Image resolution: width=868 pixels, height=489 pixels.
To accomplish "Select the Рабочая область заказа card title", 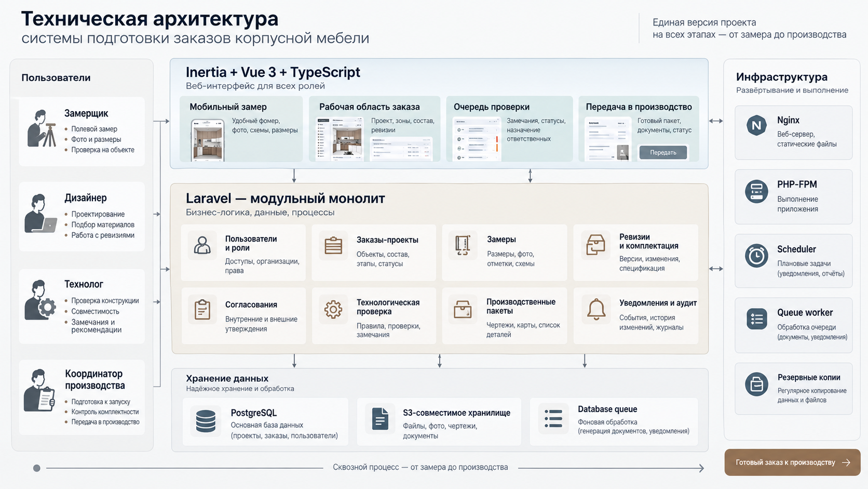I will coord(369,107).
